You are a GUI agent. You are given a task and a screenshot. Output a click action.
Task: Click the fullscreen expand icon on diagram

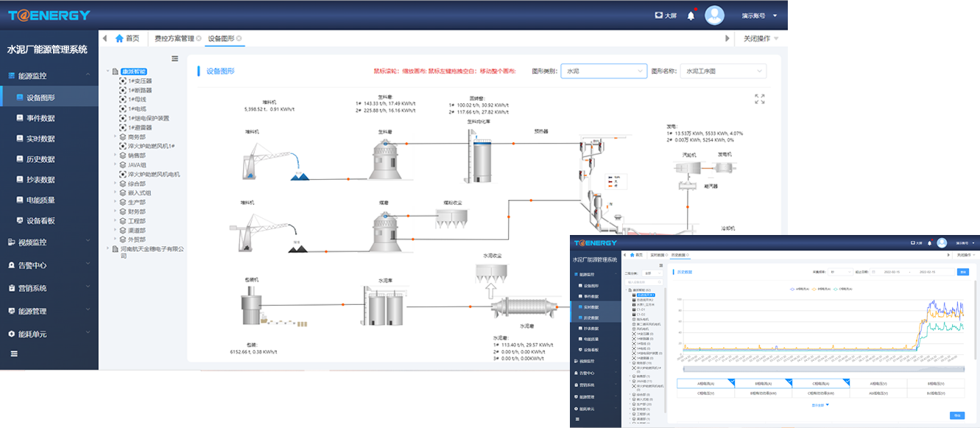coord(760,99)
